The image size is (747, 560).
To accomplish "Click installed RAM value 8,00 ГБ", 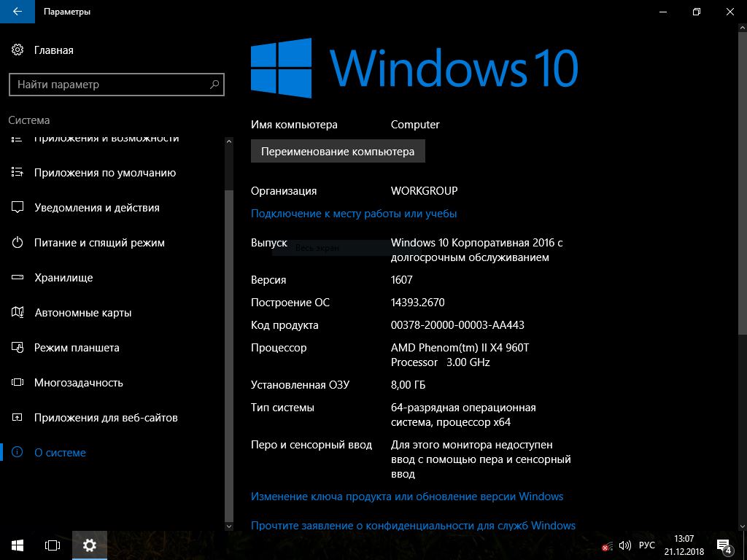I will [x=408, y=385].
